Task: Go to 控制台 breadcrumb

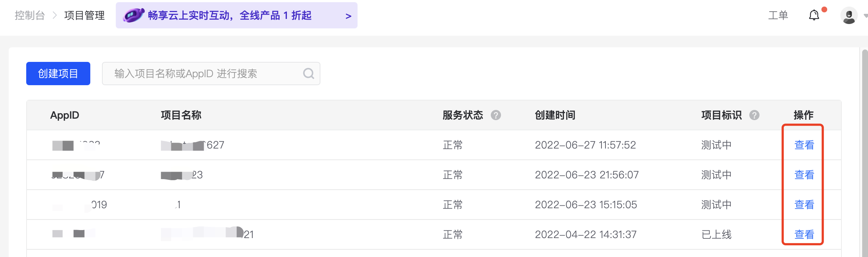Action: point(29,15)
